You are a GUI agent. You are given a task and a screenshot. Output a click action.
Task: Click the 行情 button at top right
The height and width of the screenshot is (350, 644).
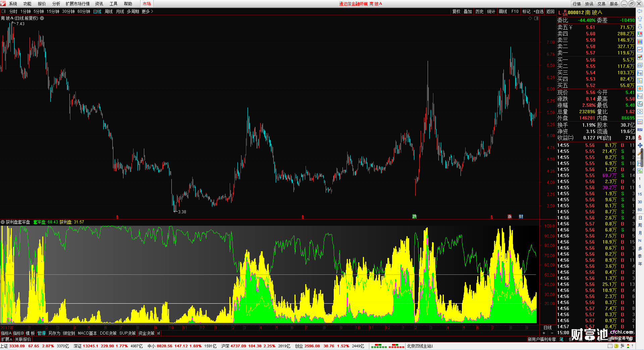pos(577,4)
